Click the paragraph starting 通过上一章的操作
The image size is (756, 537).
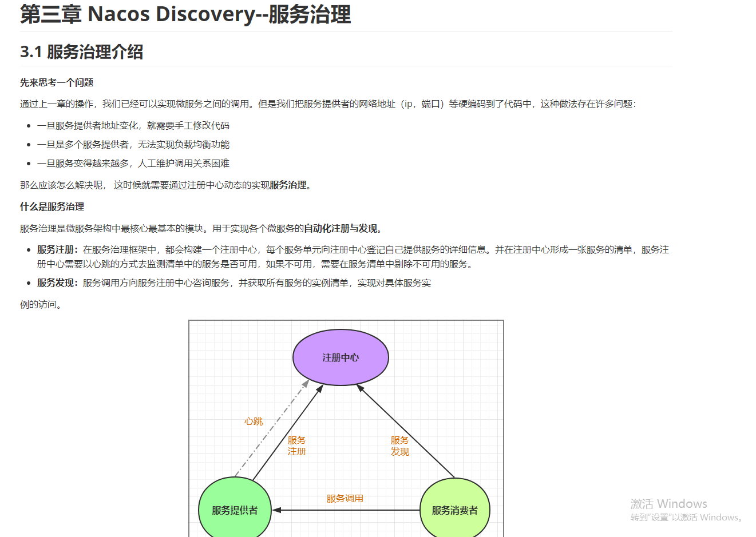[x=328, y=104]
